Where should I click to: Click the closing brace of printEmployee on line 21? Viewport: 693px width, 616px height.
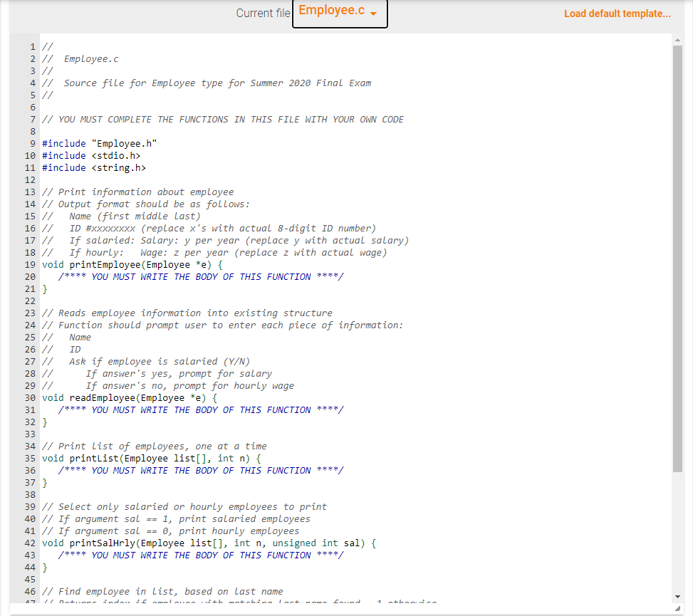44,288
